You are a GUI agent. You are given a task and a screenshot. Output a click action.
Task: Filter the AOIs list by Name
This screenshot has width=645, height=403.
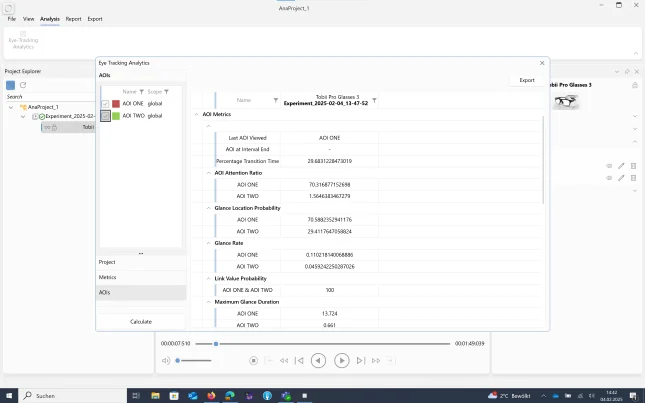click(142, 92)
